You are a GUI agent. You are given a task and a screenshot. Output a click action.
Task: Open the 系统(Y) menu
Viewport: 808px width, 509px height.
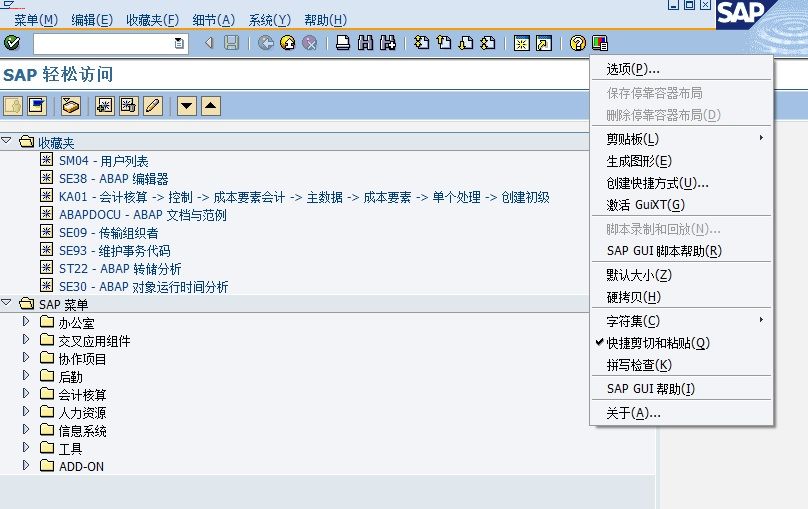270,20
